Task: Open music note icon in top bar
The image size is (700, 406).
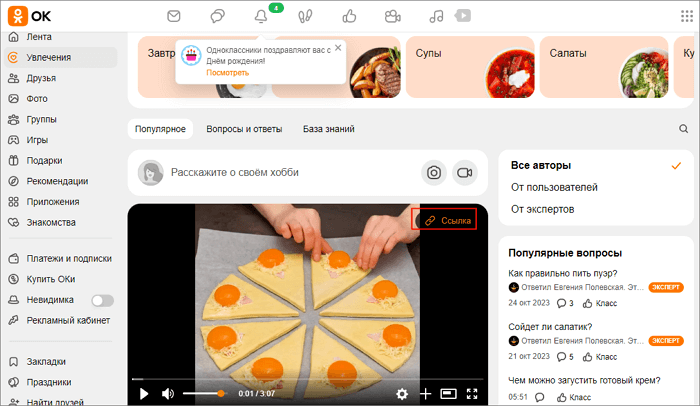Action: click(436, 17)
